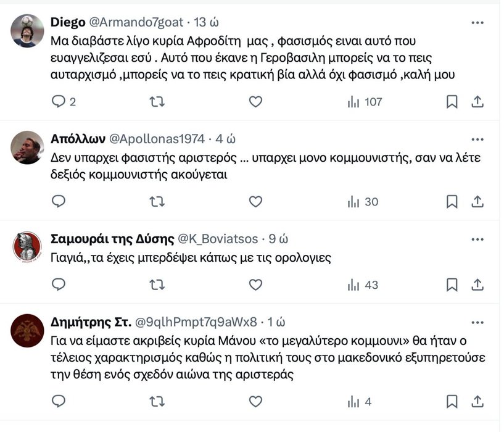Open Σαμουράι της Δύσης profile avatar
Screen dimensions: 504x432
tap(27, 246)
